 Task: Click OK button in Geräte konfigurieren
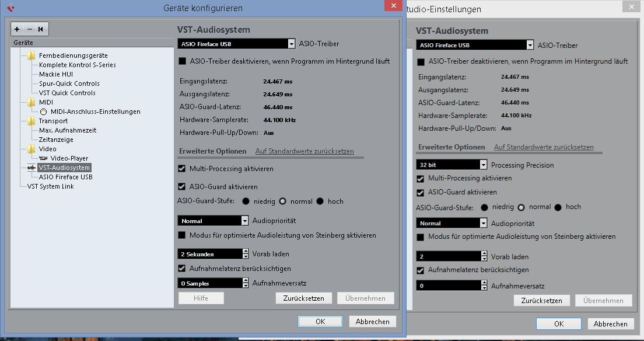click(x=320, y=322)
